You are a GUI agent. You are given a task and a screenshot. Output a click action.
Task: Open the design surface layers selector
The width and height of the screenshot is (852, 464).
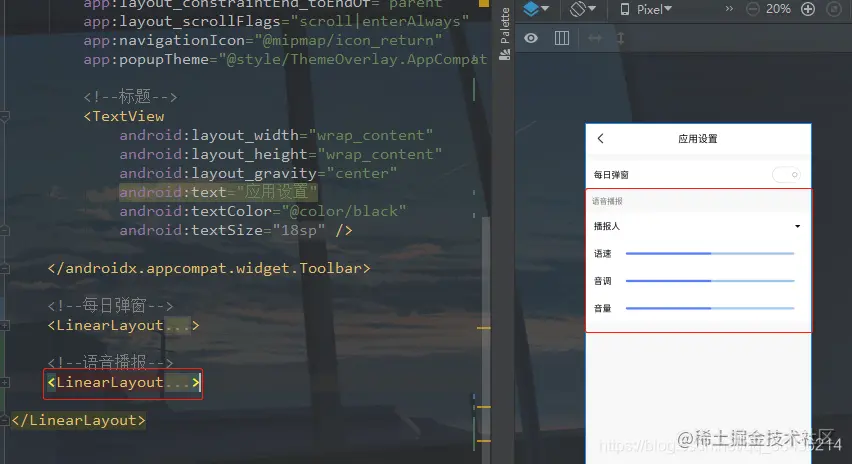coord(536,9)
